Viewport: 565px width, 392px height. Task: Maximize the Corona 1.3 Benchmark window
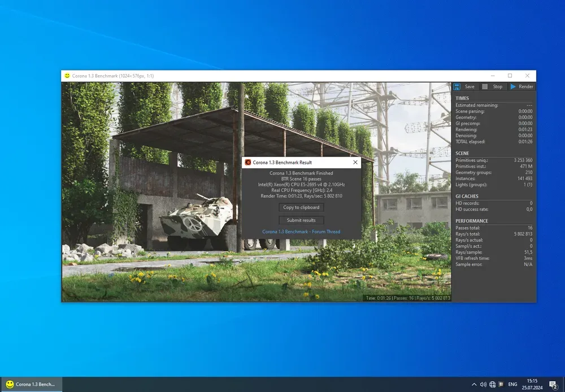510,76
